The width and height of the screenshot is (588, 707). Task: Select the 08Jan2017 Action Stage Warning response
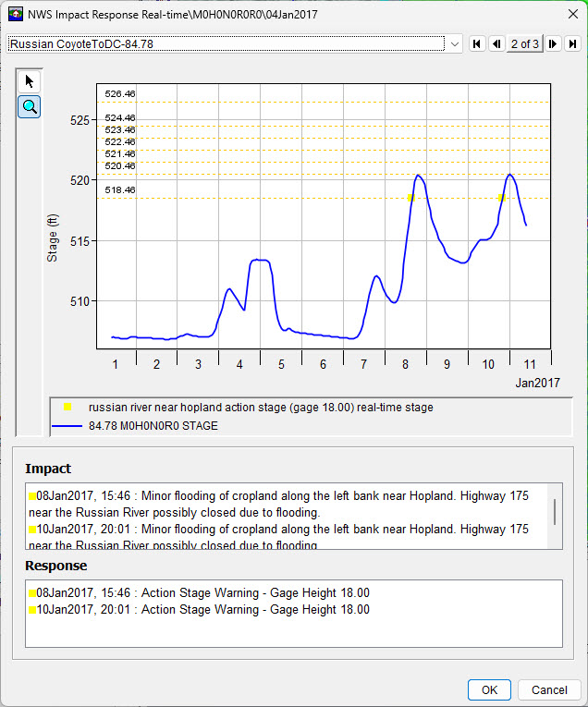click(x=199, y=592)
